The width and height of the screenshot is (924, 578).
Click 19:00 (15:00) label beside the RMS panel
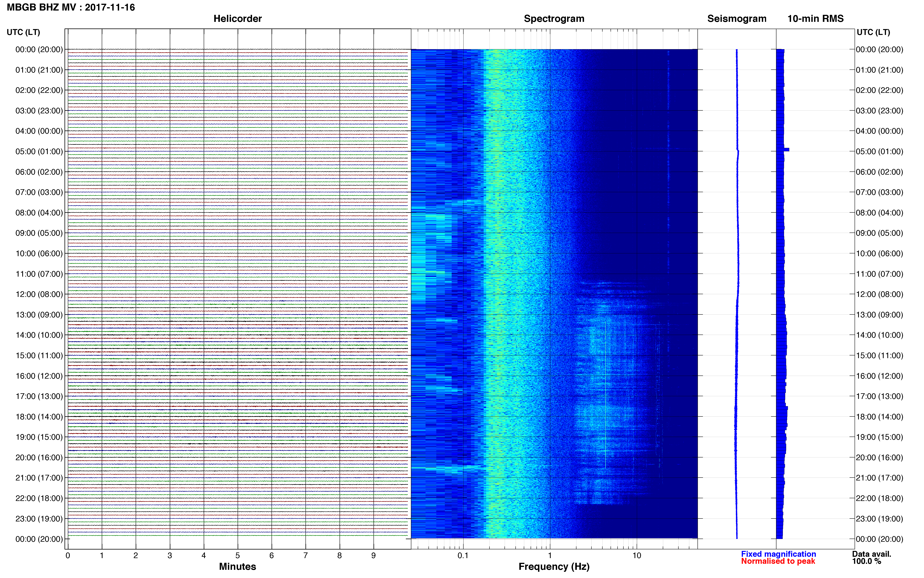(x=879, y=437)
